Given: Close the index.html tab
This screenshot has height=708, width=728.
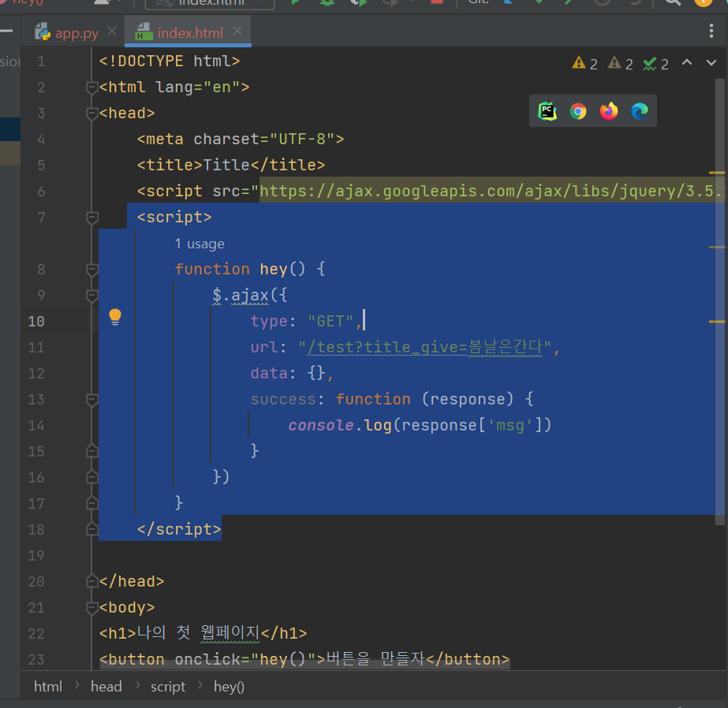Looking at the screenshot, I should coord(237,32).
